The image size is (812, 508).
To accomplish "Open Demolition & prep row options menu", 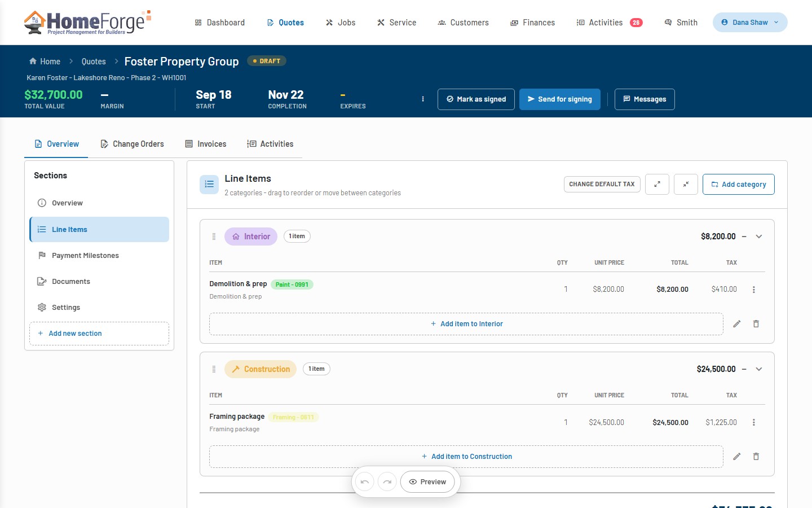I will click(754, 290).
